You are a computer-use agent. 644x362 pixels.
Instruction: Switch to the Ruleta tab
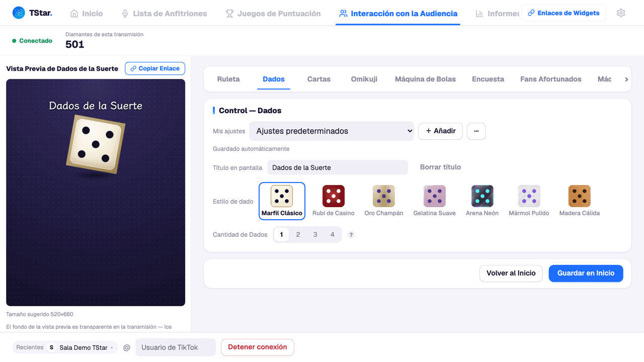click(x=228, y=79)
